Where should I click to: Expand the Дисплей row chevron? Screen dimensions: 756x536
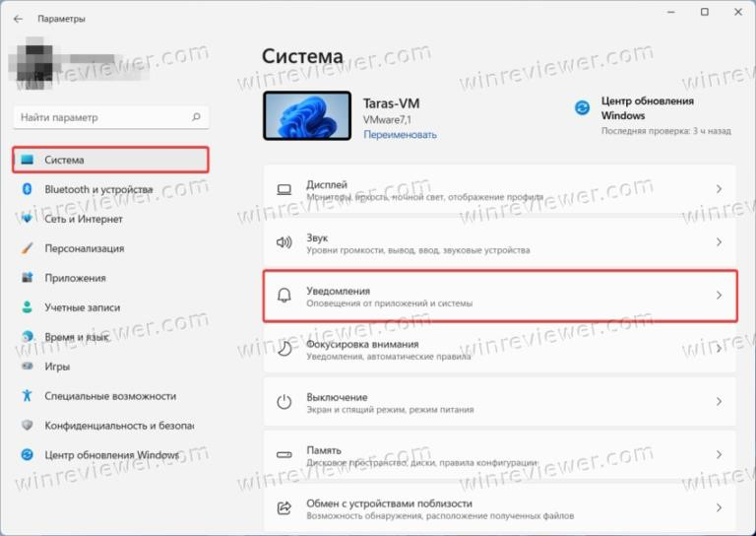pos(719,189)
